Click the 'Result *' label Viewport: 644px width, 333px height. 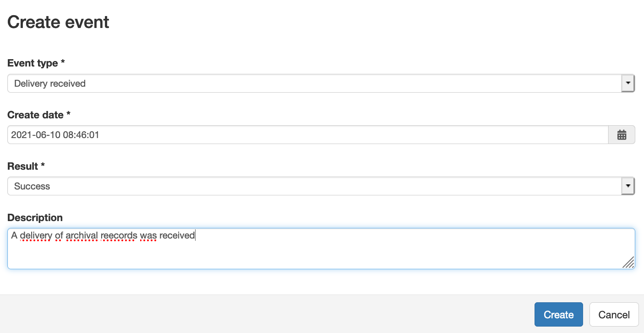click(26, 166)
